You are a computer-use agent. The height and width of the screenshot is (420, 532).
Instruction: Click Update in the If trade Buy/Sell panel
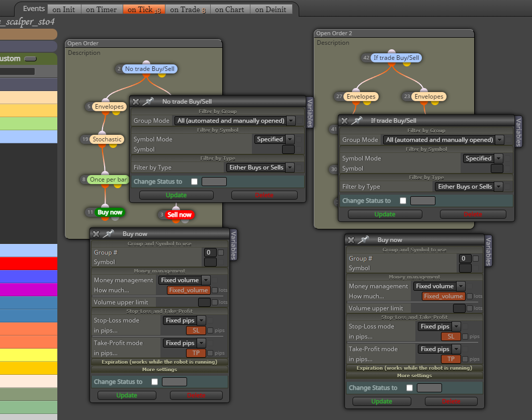pos(385,214)
